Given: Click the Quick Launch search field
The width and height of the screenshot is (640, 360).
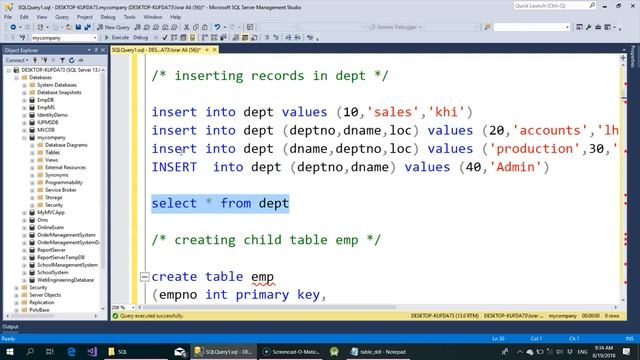Looking at the screenshot, I should (x=555, y=6).
